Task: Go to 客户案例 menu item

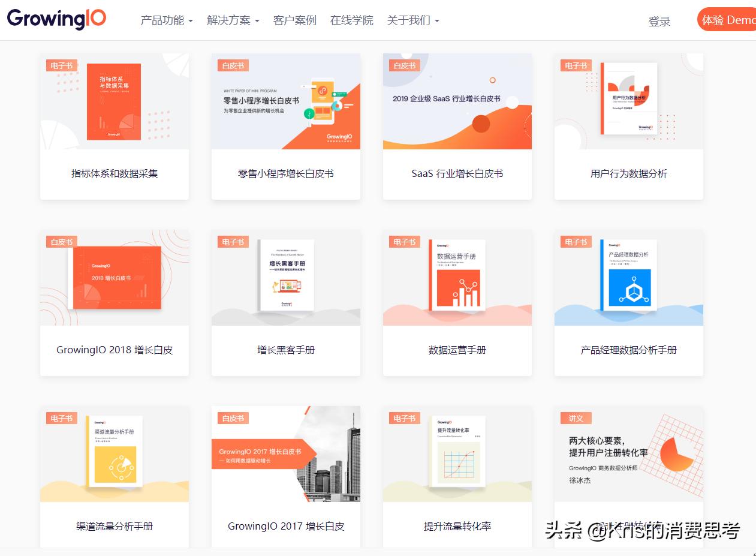Action: click(x=294, y=20)
